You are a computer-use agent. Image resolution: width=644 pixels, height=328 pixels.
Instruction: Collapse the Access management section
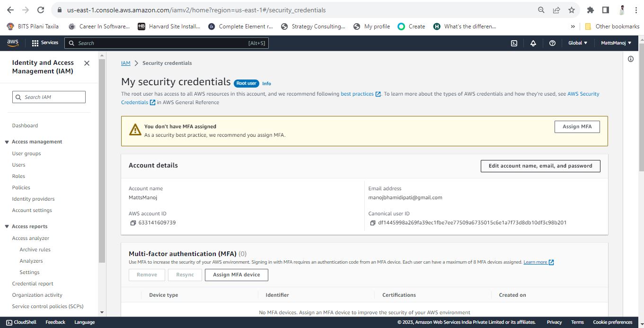(x=7, y=142)
